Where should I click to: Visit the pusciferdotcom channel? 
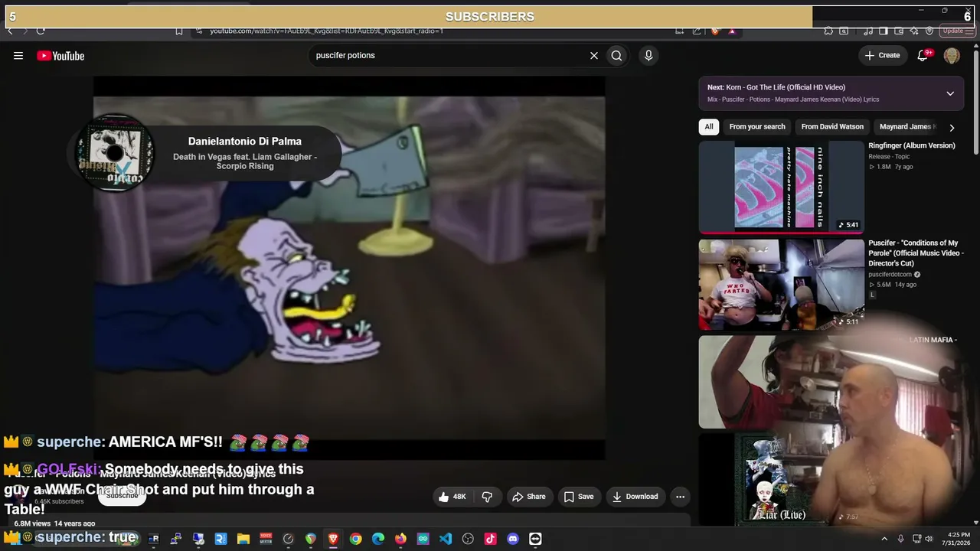click(890, 275)
